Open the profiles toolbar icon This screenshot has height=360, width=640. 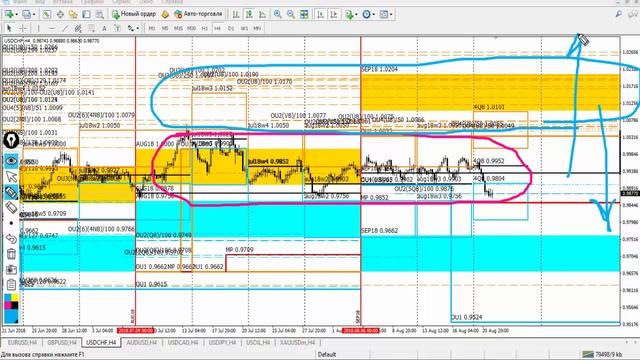27,14
